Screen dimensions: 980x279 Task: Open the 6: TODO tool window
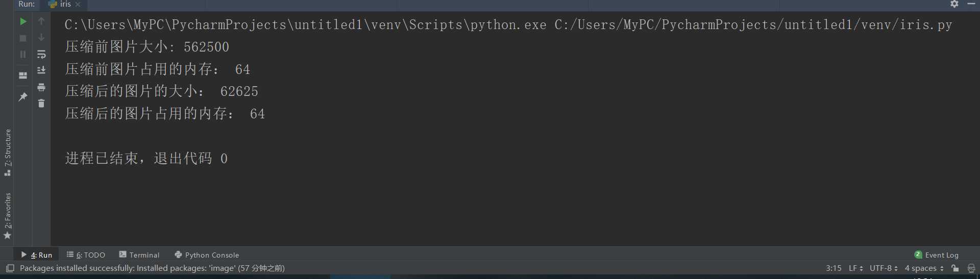click(x=86, y=255)
